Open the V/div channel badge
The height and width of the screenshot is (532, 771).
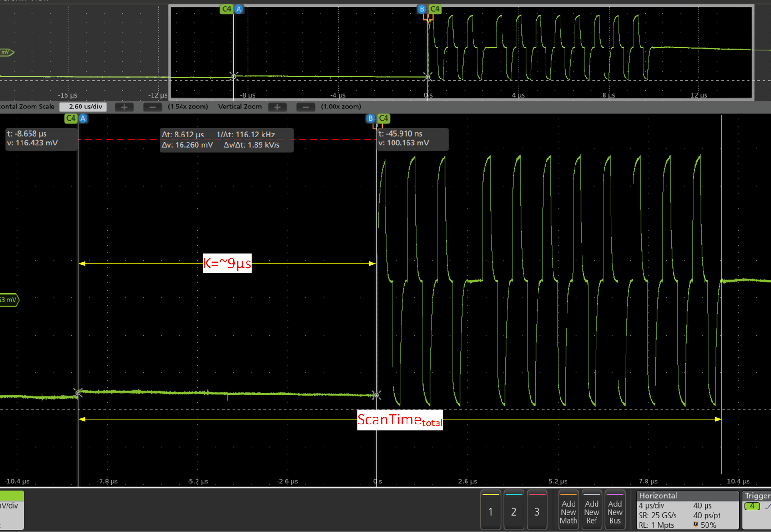[12, 510]
